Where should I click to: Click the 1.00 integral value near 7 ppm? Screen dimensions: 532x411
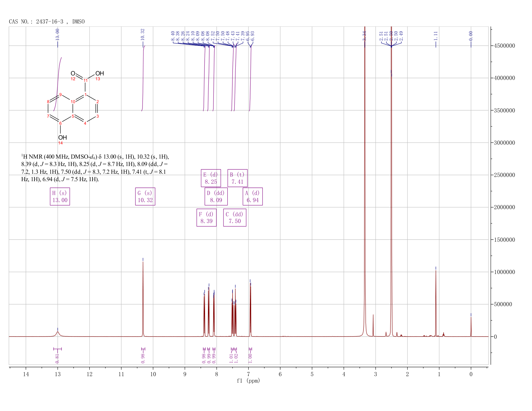250,358
